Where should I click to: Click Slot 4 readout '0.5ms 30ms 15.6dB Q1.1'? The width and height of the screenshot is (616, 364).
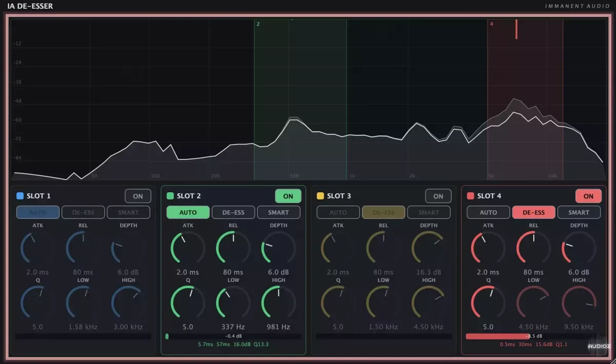point(533,344)
